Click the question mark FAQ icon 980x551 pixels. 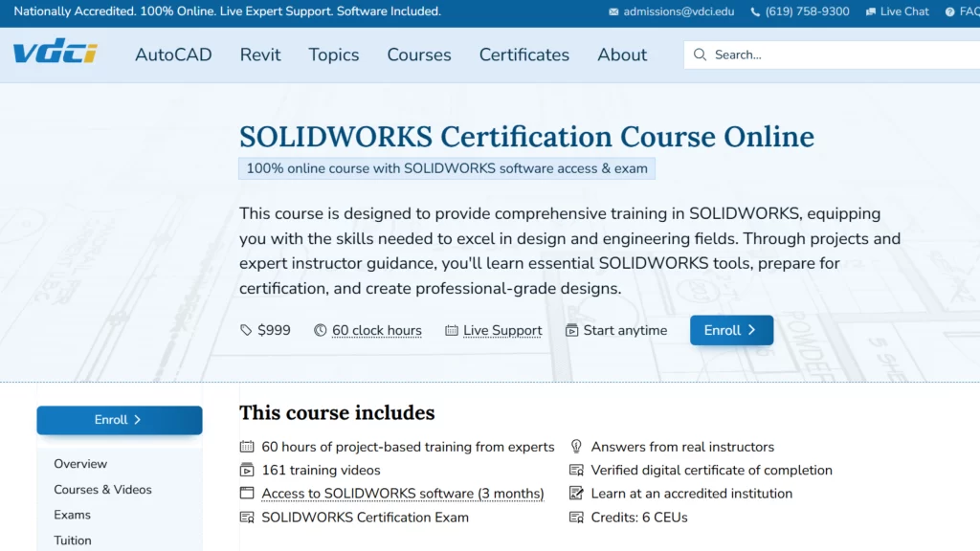pyautogui.click(x=950, y=11)
